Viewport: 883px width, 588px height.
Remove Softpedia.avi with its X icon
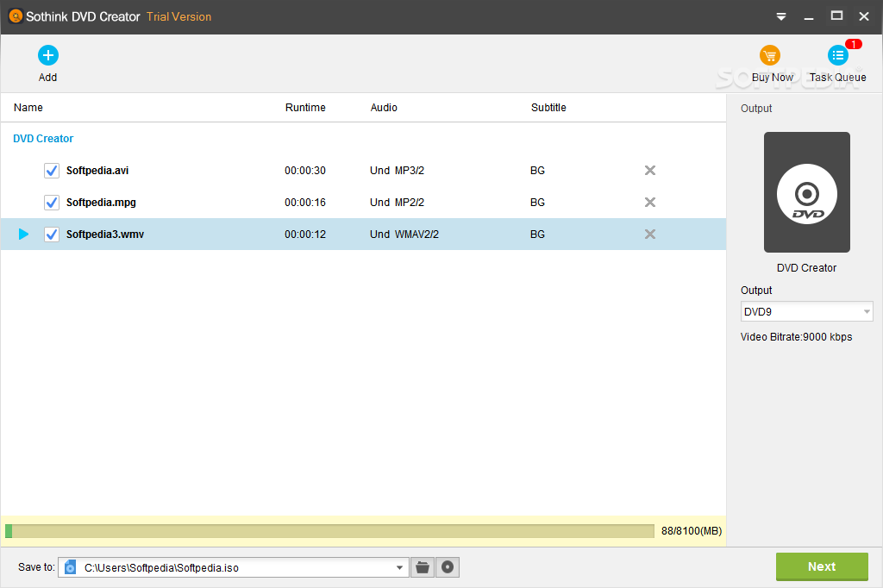click(x=650, y=170)
